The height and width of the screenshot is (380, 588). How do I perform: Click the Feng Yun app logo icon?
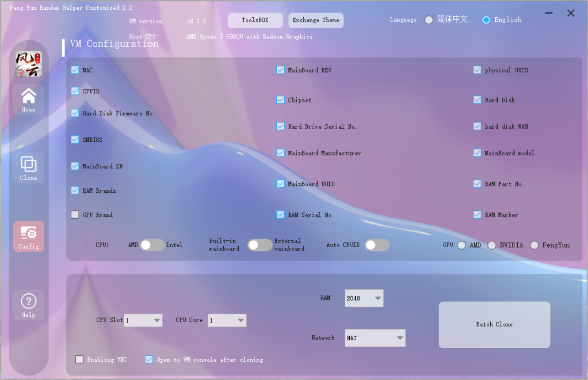29,64
